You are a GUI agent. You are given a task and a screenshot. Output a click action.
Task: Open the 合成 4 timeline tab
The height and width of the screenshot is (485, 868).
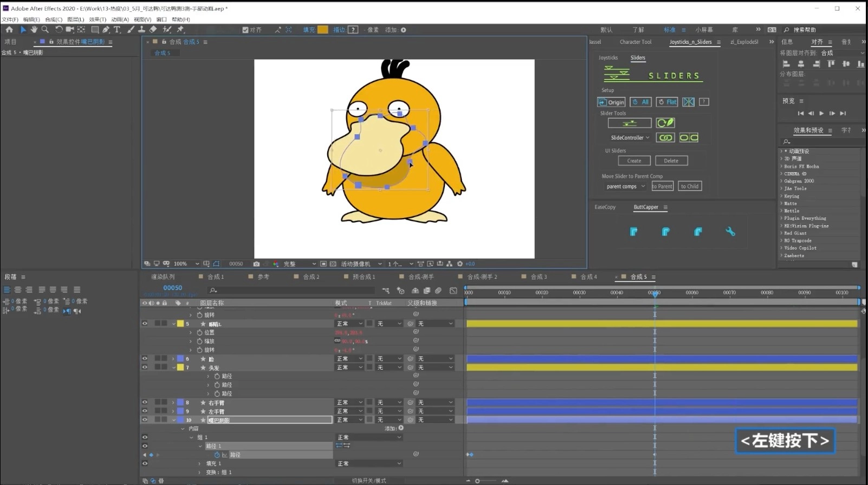coord(588,277)
